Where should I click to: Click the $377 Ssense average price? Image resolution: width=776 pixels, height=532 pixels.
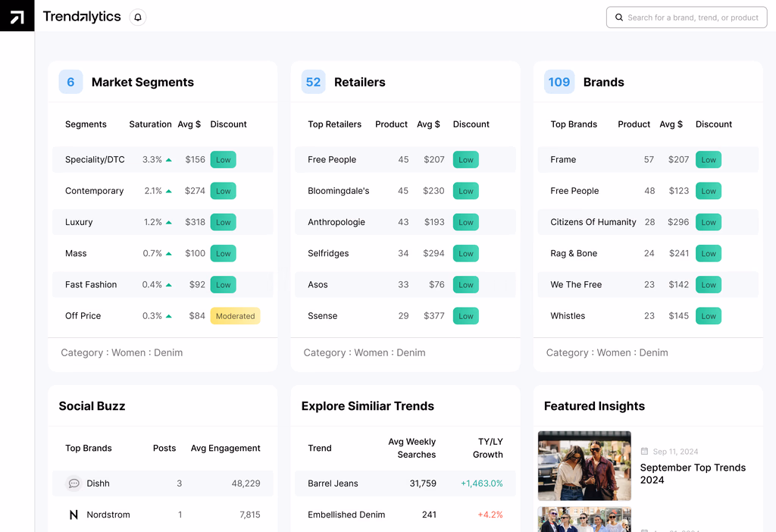tap(434, 316)
